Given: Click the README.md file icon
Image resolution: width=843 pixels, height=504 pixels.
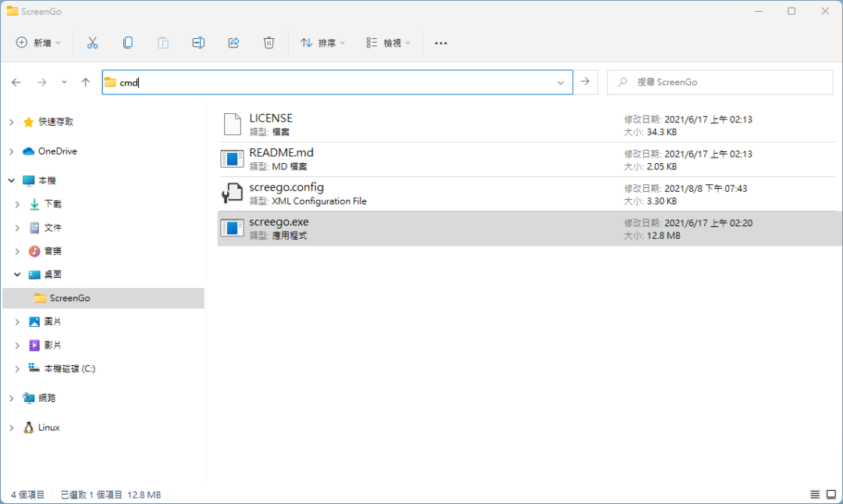Looking at the screenshot, I should [x=233, y=159].
